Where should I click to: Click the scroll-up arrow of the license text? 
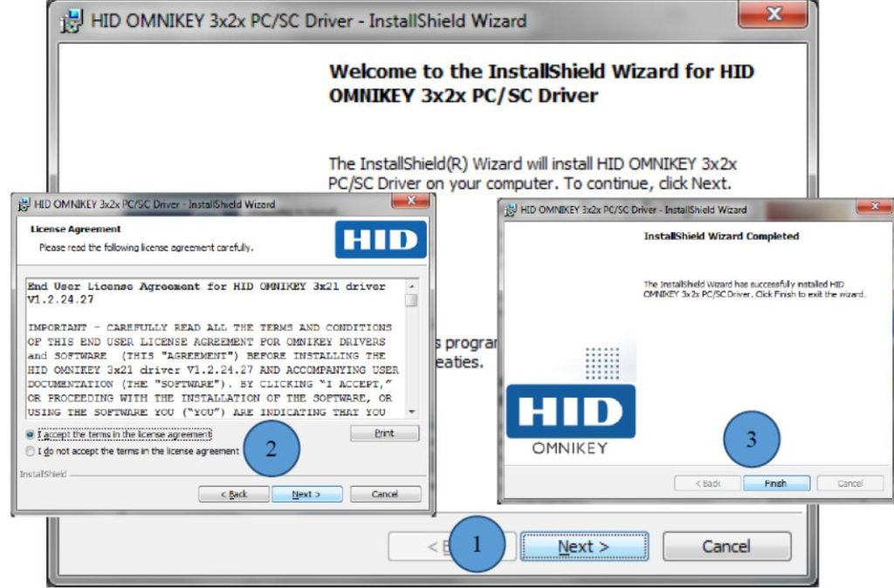tap(412, 285)
